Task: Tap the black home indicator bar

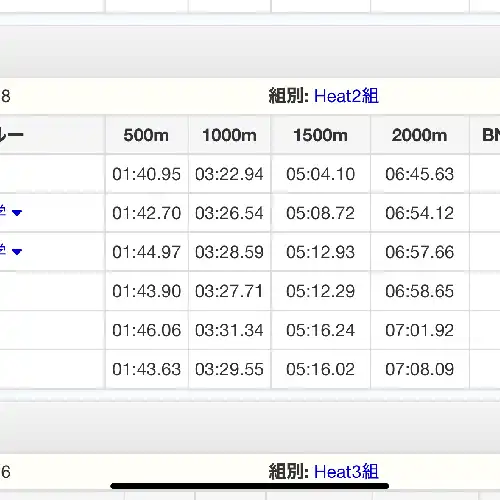Action: coord(250,486)
